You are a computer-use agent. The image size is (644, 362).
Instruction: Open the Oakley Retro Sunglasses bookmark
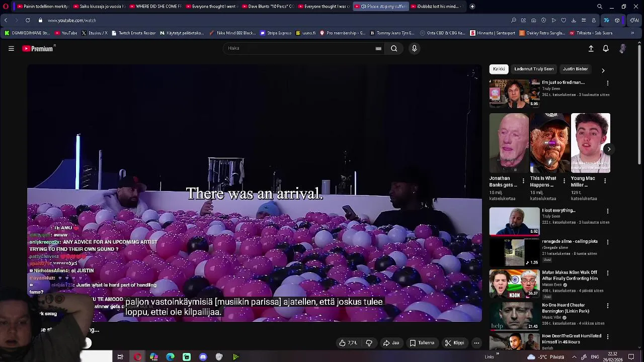[x=542, y=33]
